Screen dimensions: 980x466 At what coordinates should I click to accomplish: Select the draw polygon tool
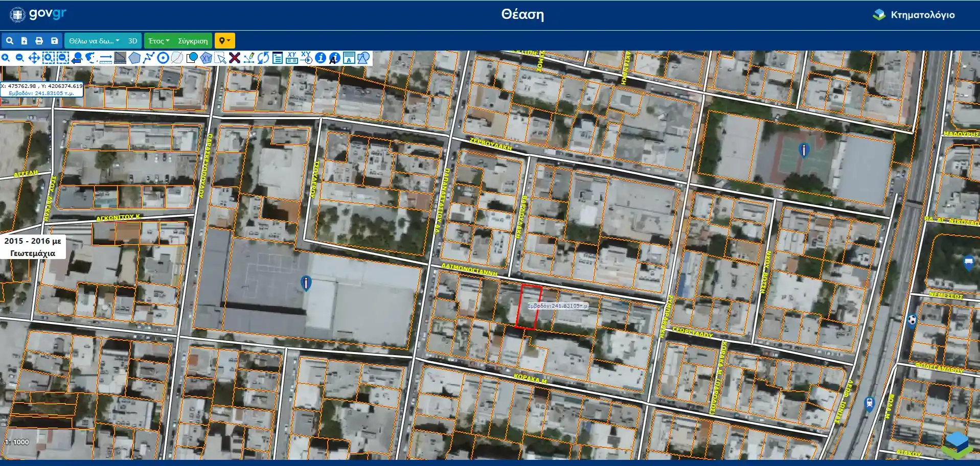point(134,58)
